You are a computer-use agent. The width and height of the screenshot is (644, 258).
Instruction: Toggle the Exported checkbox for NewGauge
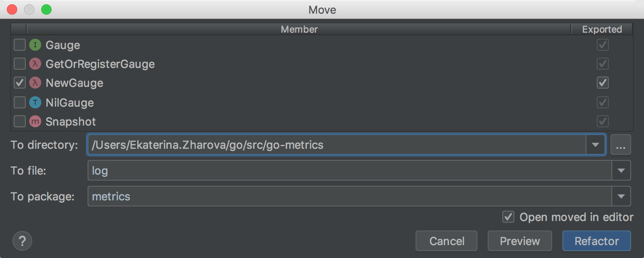click(603, 83)
